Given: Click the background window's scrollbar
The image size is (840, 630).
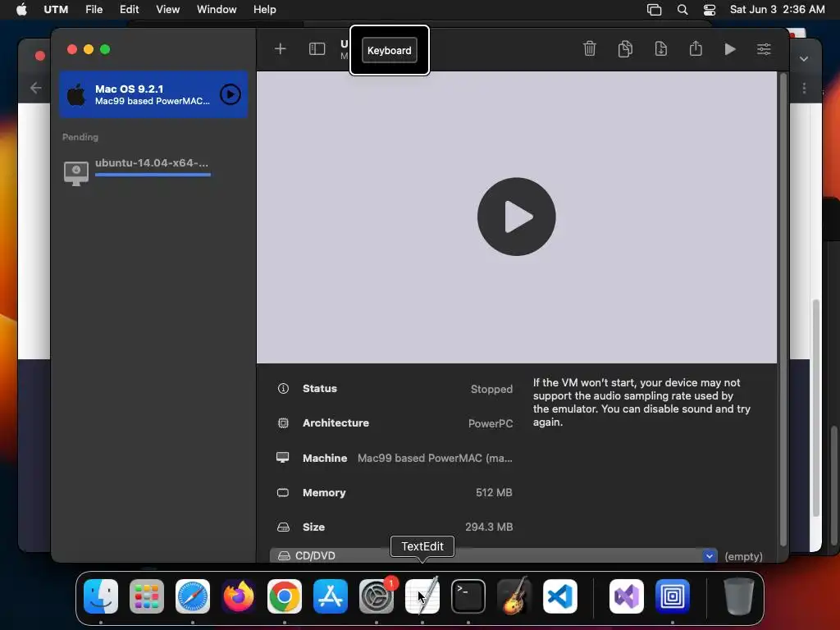Looking at the screenshot, I should (816, 407).
